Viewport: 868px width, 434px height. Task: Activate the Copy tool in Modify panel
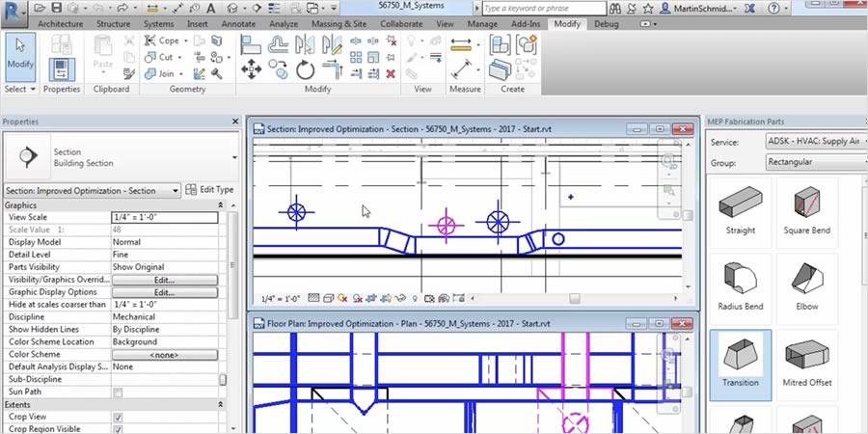tap(278, 70)
